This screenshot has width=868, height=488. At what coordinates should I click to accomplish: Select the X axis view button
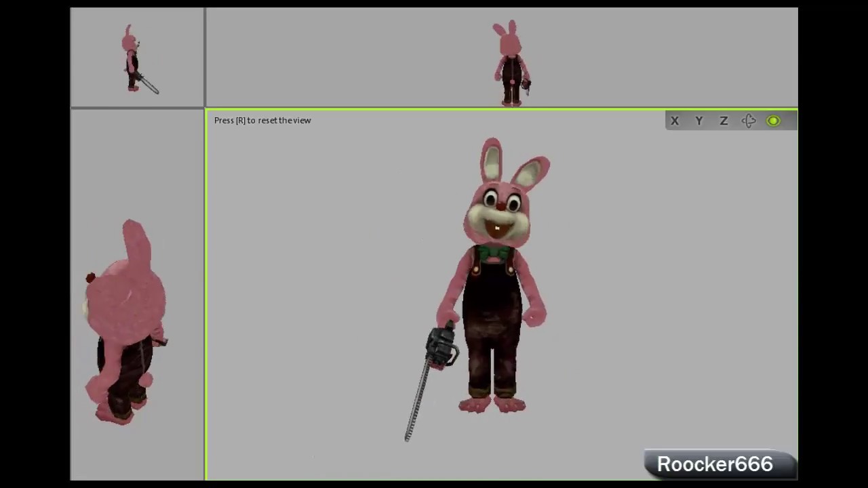675,121
